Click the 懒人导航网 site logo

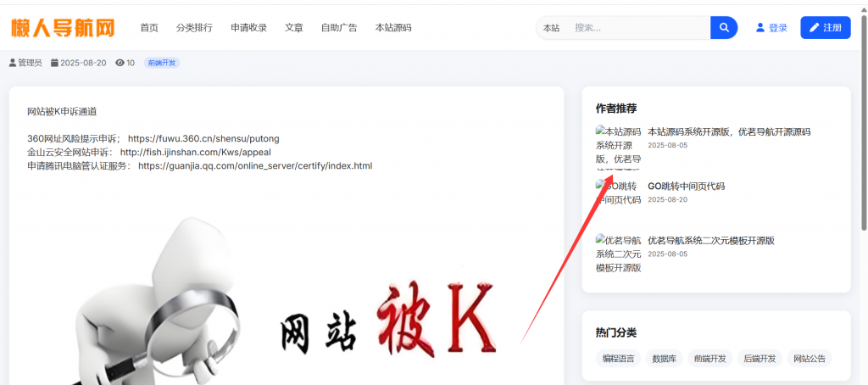[x=63, y=27]
